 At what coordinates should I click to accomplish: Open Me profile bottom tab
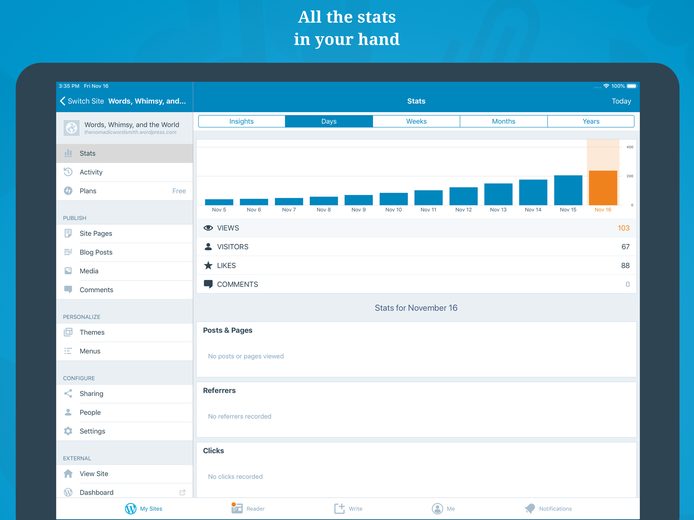pyautogui.click(x=443, y=508)
